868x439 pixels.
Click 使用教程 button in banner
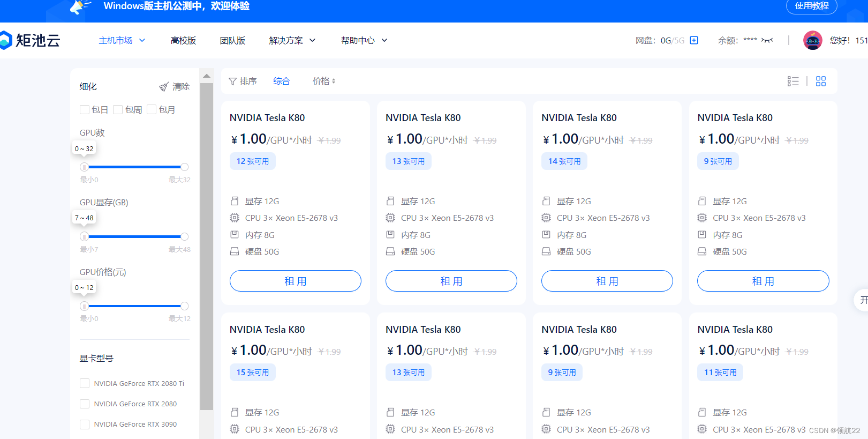(812, 6)
